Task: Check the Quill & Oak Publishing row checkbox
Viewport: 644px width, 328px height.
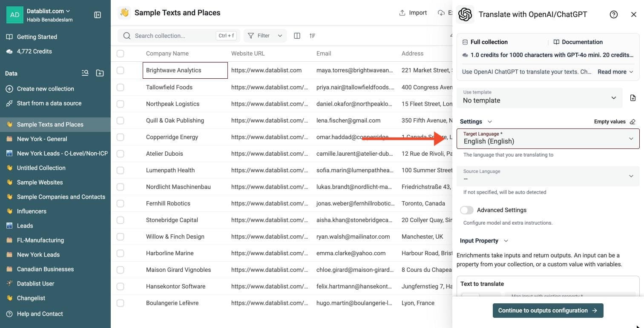Action: pyautogui.click(x=121, y=120)
